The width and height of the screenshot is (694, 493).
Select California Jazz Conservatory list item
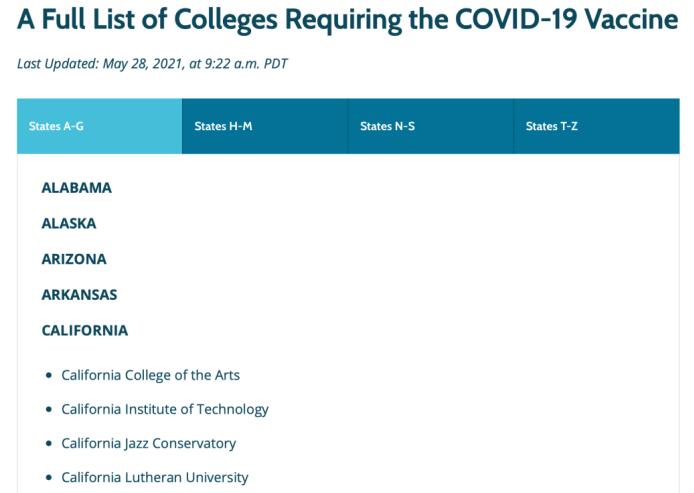pos(148,444)
